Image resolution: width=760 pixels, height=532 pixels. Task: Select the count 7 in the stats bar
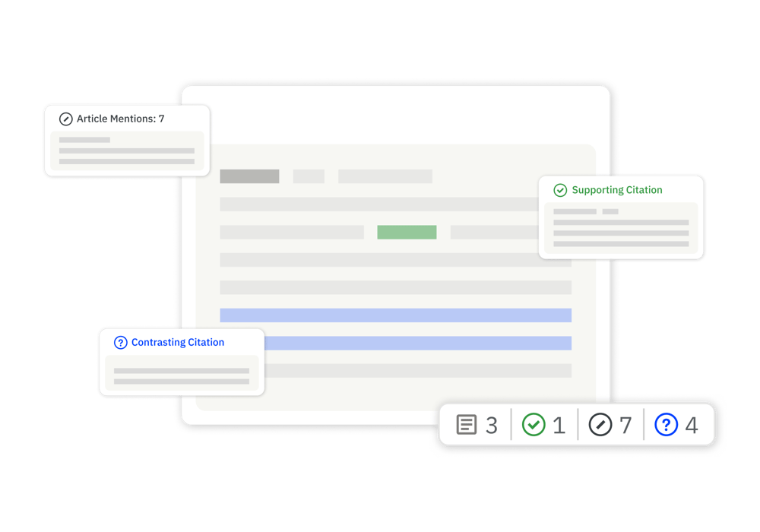[x=625, y=426]
